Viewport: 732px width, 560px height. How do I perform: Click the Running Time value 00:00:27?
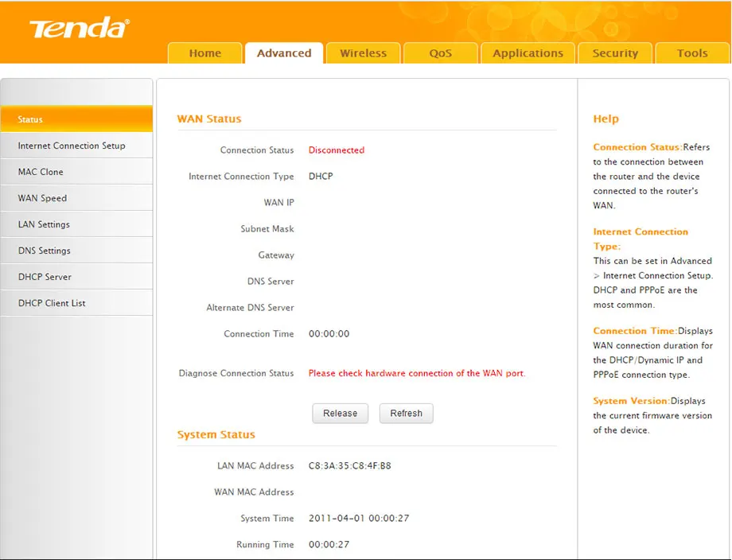click(x=329, y=544)
